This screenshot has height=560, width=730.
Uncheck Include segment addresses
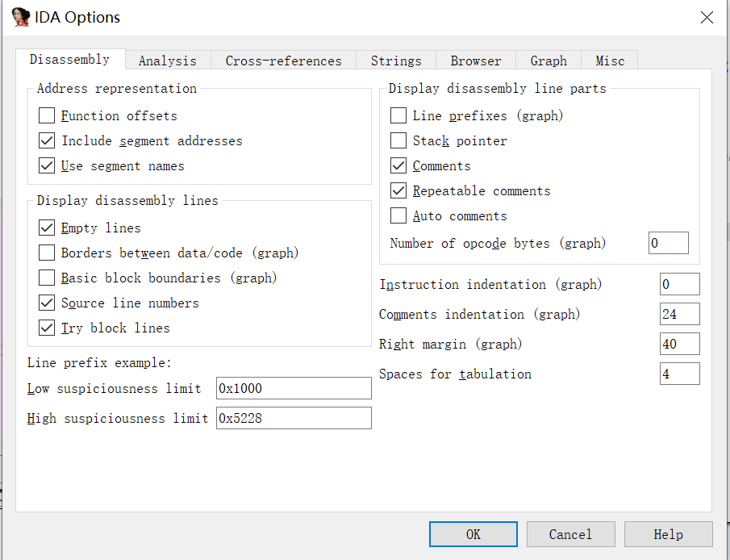point(47,140)
